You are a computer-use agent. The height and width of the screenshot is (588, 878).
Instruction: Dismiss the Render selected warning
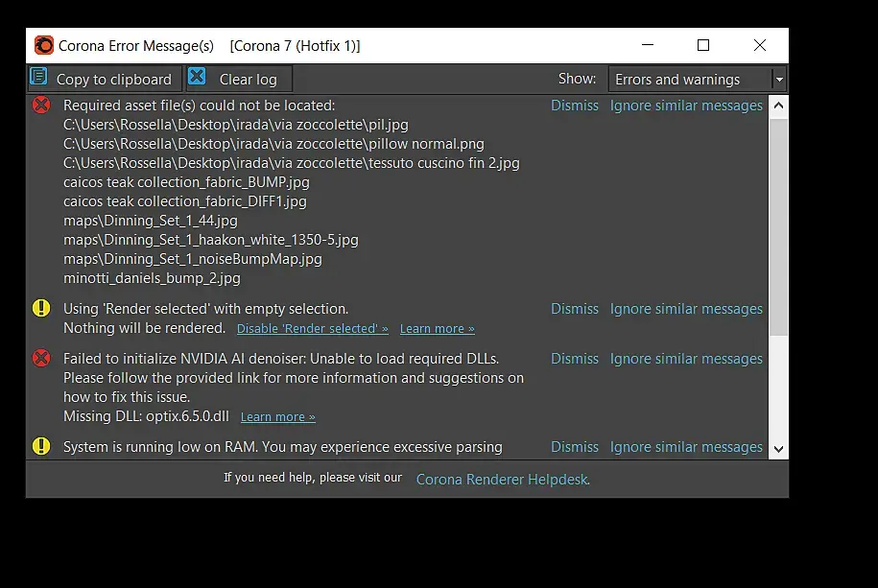[575, 309]
